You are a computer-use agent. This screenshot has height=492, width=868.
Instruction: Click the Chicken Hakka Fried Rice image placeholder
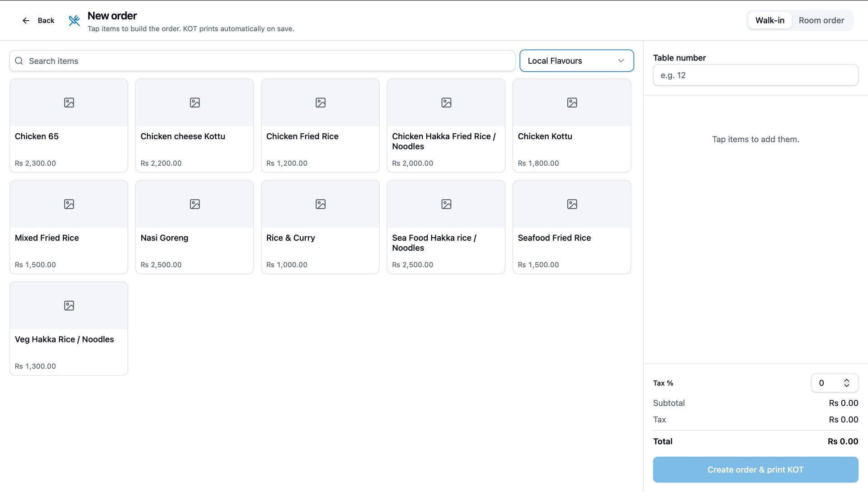coord(446,103)
